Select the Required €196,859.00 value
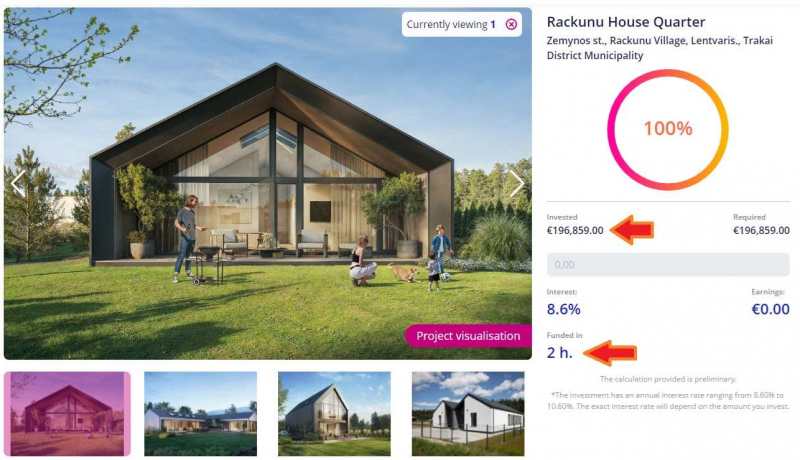Image resolution: width=800 pixels, height=460 pixels. [x=761, y=231]
